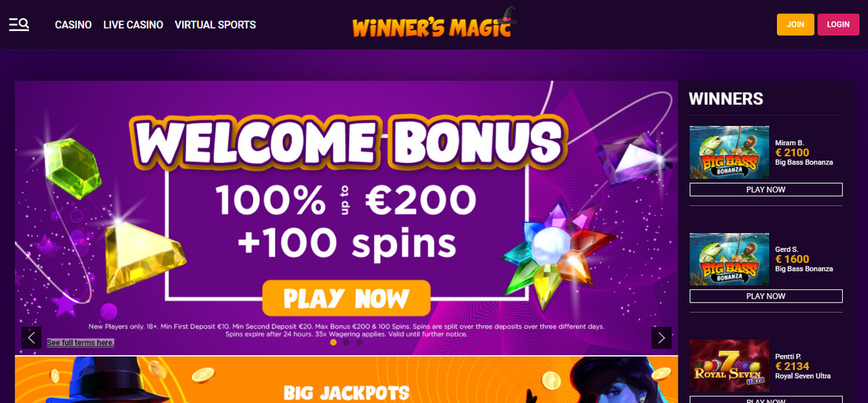Image resolution: width=868 pixels, height=403 pixels.
Task: Open the Live Casino menu item
Action: [x=133, y=25]
